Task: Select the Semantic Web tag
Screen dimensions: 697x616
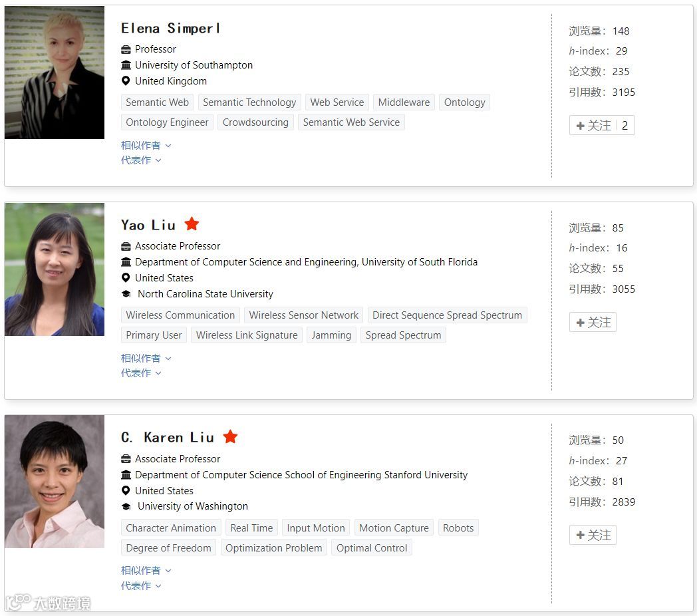Action: [157, 102]
